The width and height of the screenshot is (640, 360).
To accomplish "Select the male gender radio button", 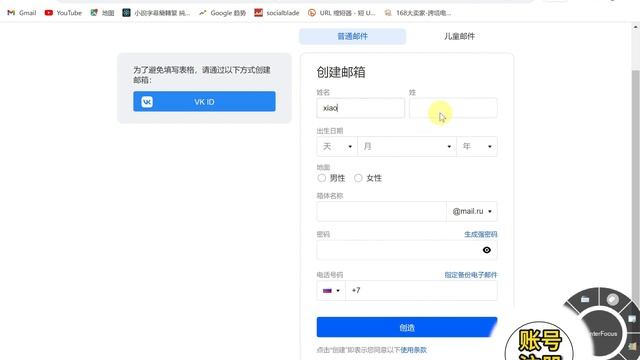I will coord(322,178).
